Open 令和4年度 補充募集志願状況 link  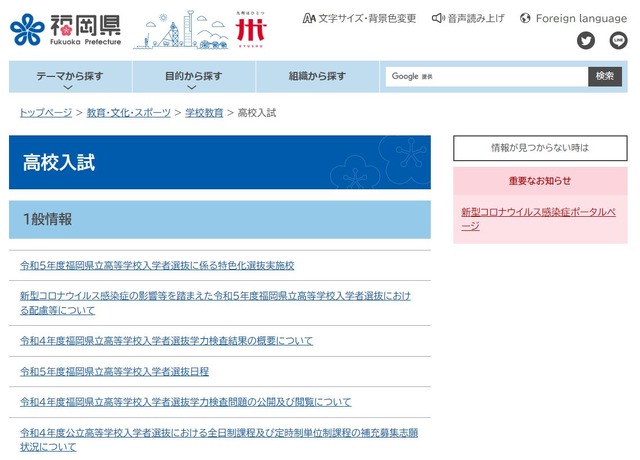click(x=219, y=440)
